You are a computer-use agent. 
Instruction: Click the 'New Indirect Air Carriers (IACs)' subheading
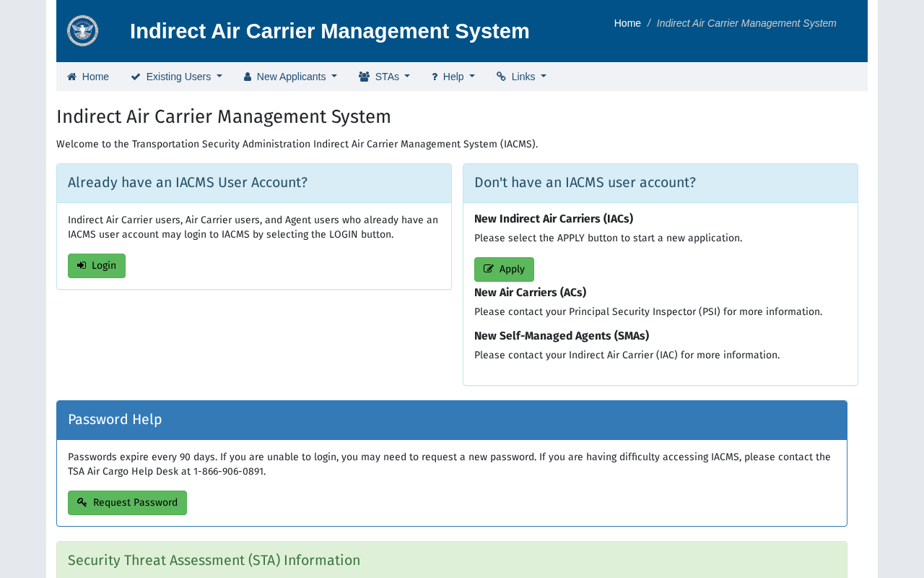tap(554, 219)
